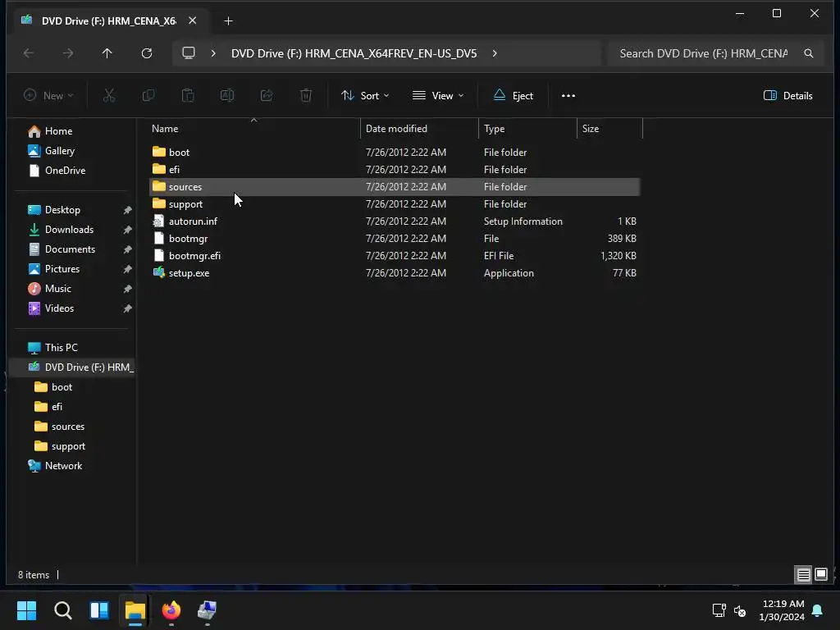Open Windows Start menu
Screen dimensions: 840x630
26,610
